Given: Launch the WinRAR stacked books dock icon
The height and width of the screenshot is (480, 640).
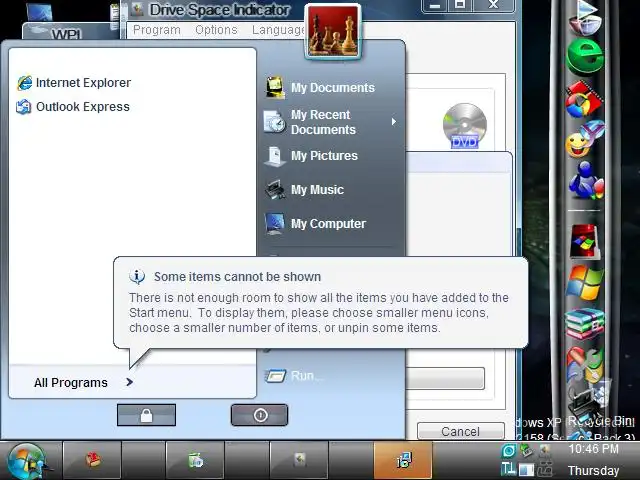Looking at the screenshot, I should tap(584, 323).
